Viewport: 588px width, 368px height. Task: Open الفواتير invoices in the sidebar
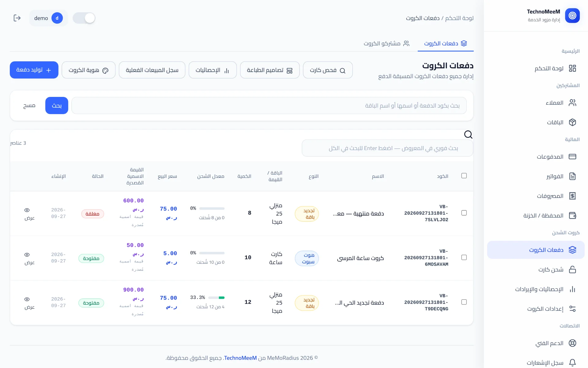[x=536, y=176]
